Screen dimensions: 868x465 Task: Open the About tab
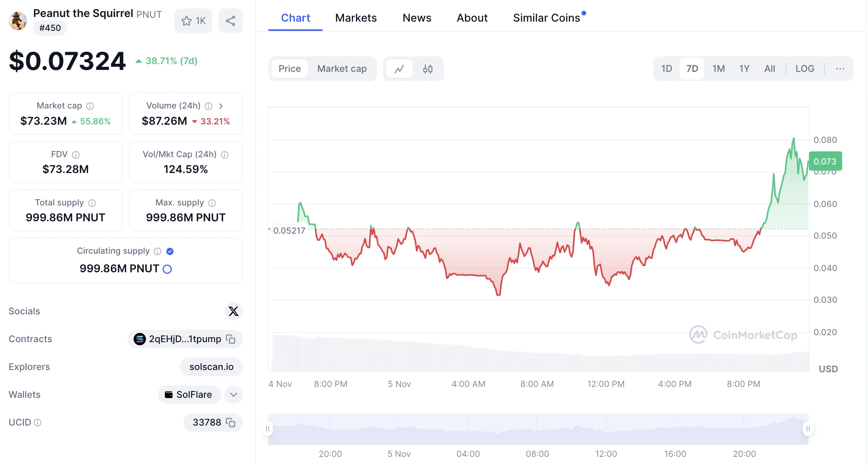472,18
